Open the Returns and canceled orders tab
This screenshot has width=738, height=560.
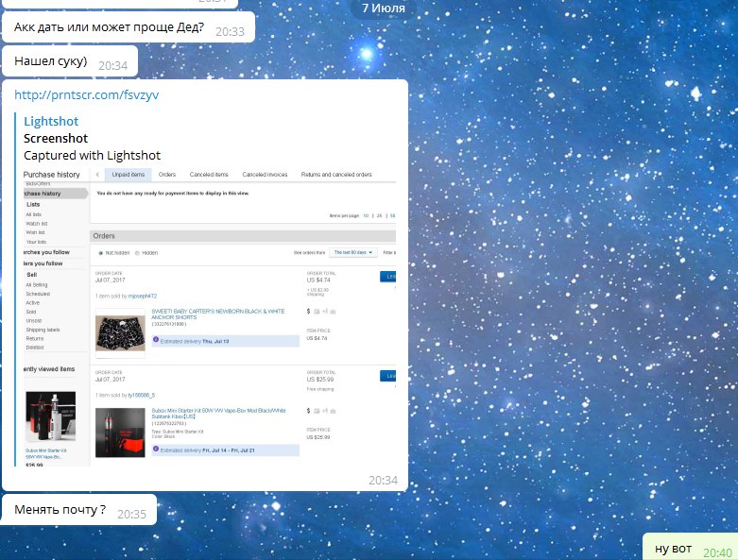(335, 175)
